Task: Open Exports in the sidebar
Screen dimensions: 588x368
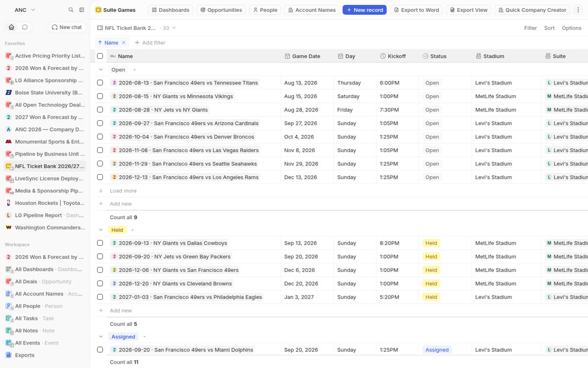Action: pyautogui.click(x=45, y=355)
